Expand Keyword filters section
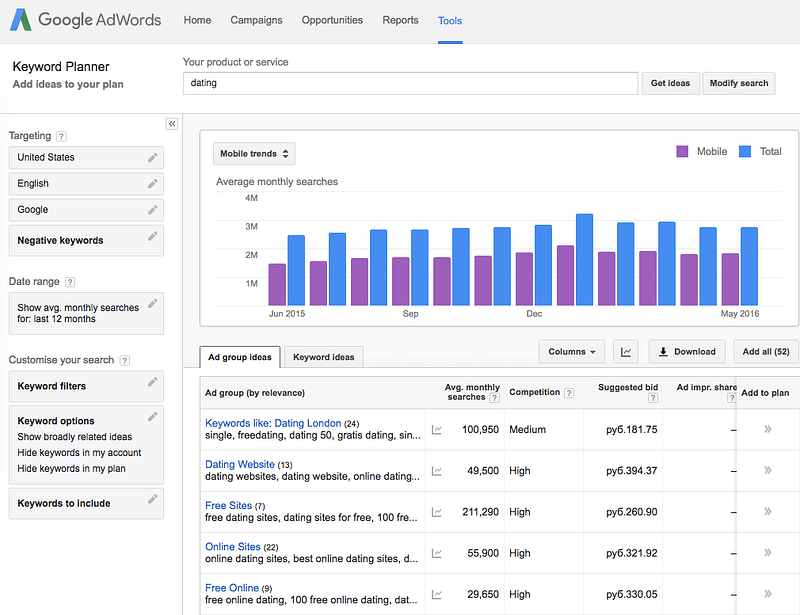Screen dimensions: 800x615 coord(85,386)
